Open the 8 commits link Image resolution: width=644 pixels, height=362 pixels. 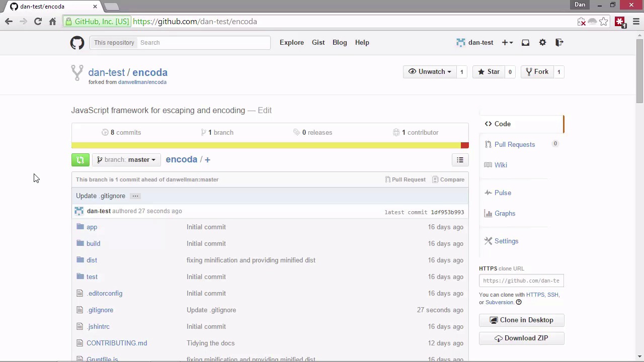(x=121, y=133)
